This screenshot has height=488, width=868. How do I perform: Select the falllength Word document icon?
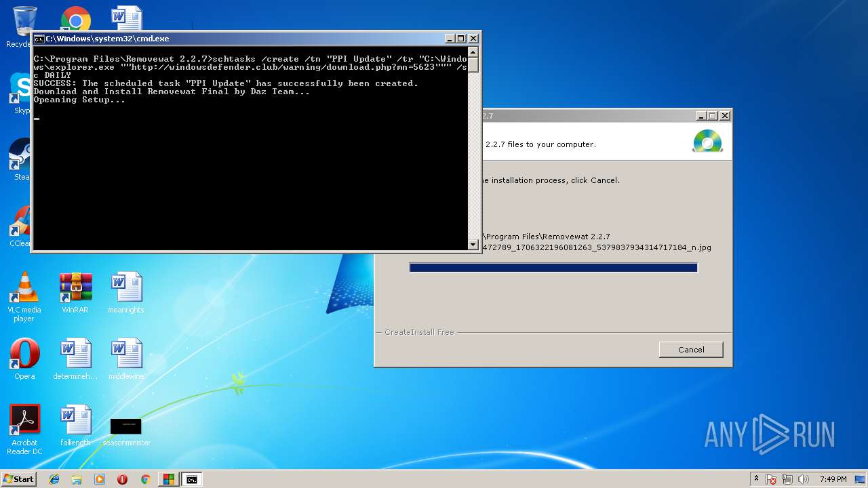coord(75,426)
